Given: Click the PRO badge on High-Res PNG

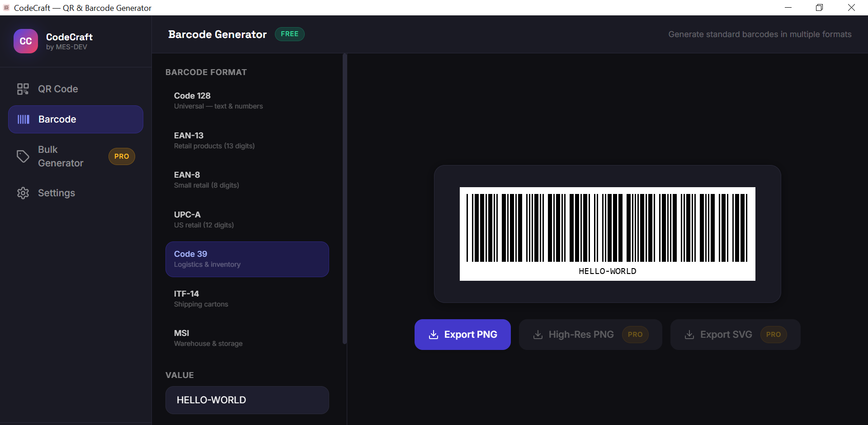Looking at the screenshot, I should 635,335.
